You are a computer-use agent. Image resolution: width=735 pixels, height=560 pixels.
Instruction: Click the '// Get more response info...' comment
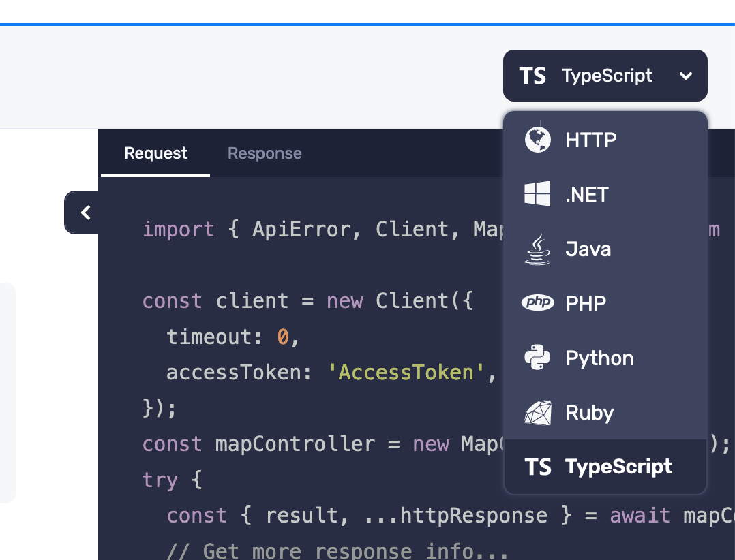tap(337, 550)
